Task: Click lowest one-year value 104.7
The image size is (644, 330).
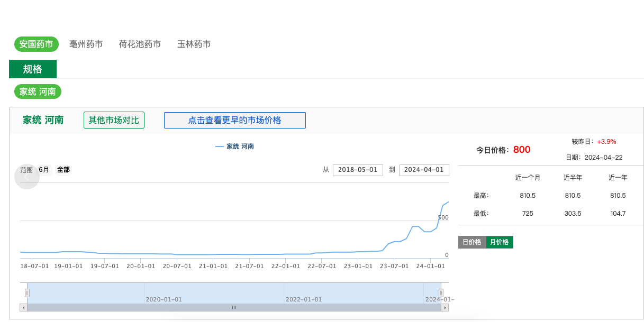Action: coord(618,214)
